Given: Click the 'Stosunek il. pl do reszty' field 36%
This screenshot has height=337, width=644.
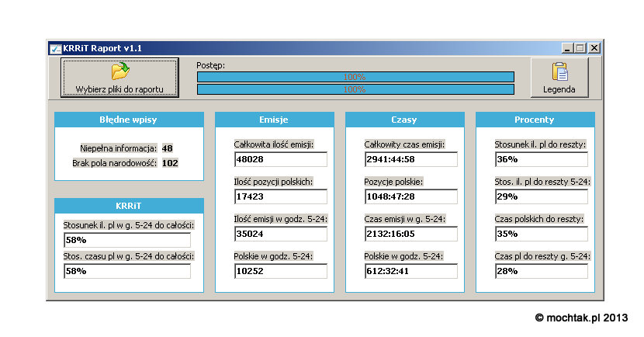Looking at the screenshot, I should 542,159.
